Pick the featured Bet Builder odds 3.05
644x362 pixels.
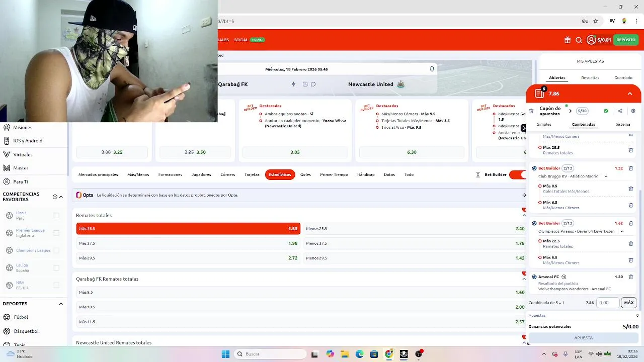pyautogui.click(x=295, y=152)
